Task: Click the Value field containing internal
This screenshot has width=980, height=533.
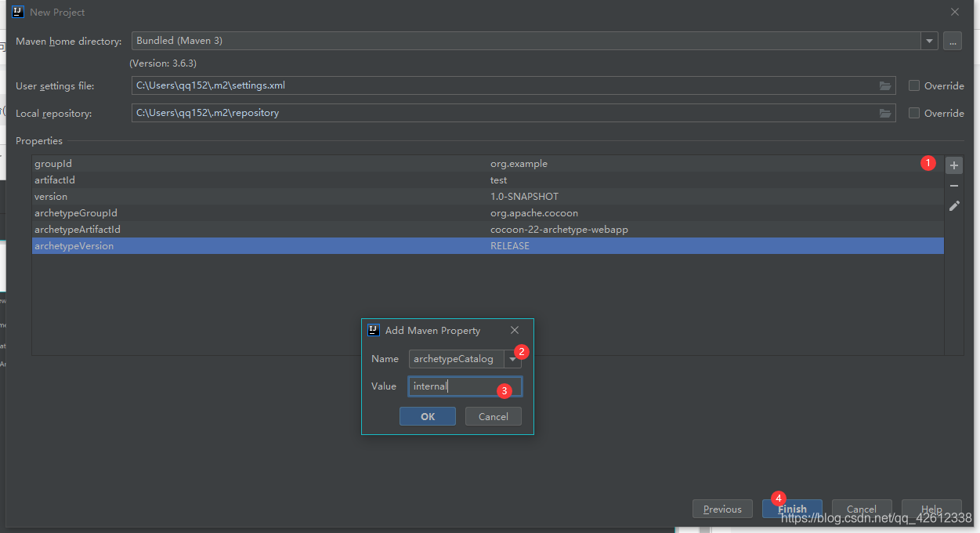Action: (x=465, y=386)
